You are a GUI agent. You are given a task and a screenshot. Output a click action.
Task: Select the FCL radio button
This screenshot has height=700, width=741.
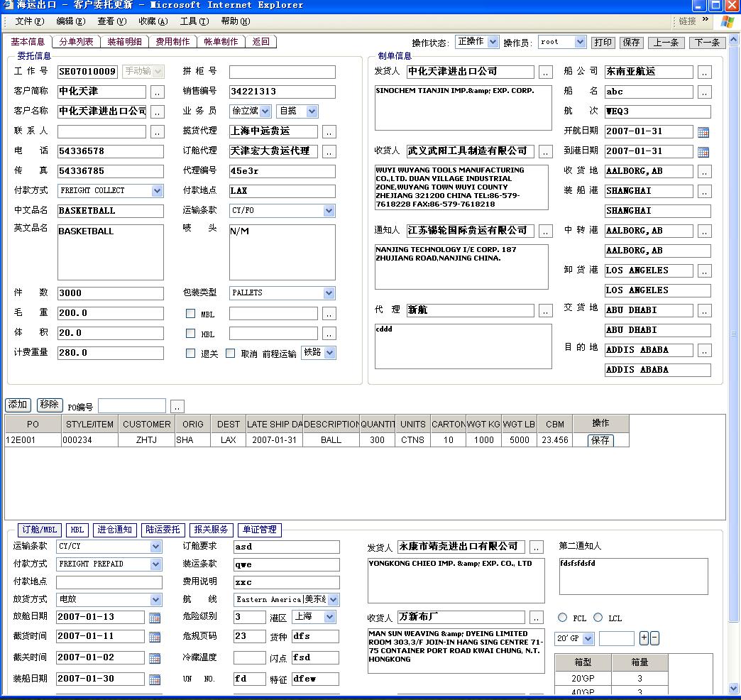562,617
